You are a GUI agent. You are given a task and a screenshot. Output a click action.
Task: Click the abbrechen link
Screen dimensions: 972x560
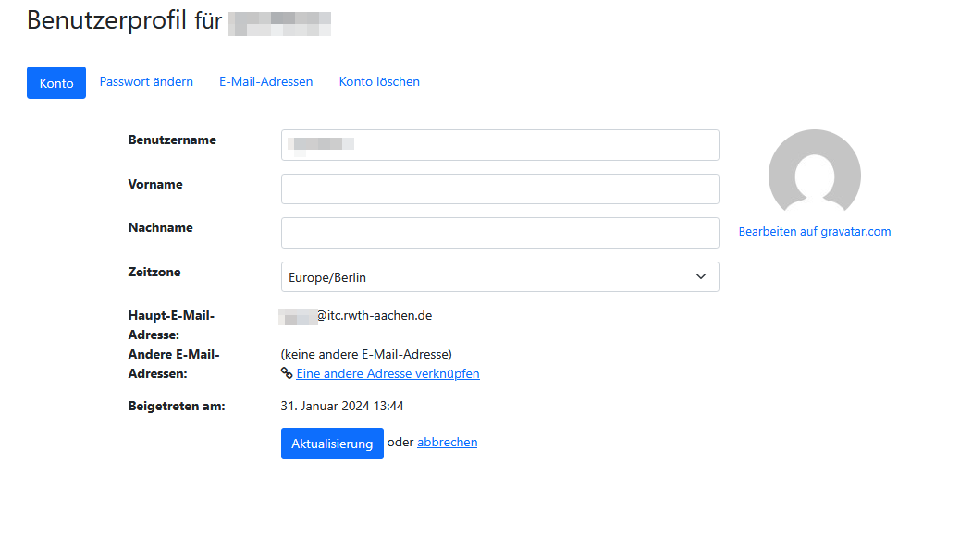coord(447,442)
